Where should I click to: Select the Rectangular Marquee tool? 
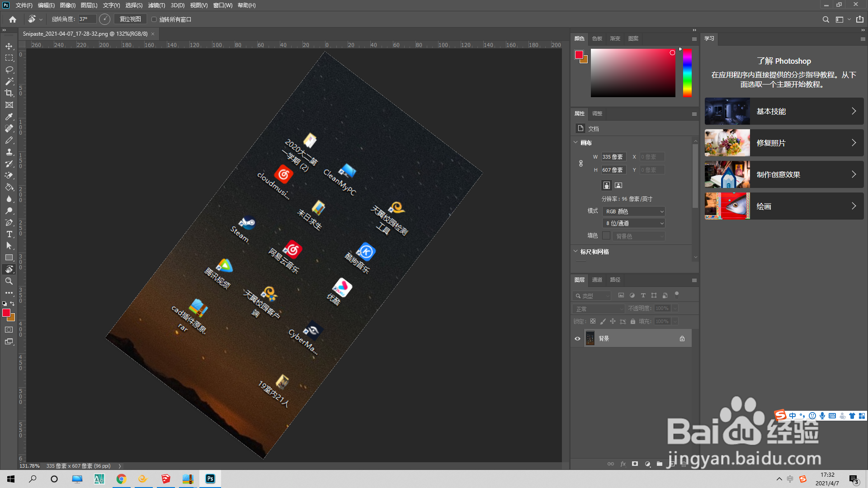[9, 58]
